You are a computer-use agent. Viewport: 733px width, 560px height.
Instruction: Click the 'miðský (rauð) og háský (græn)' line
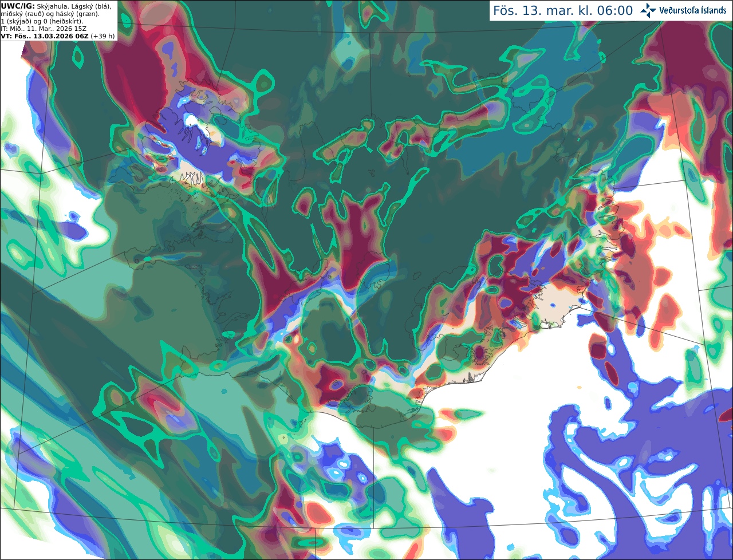[x=50, y=14]
